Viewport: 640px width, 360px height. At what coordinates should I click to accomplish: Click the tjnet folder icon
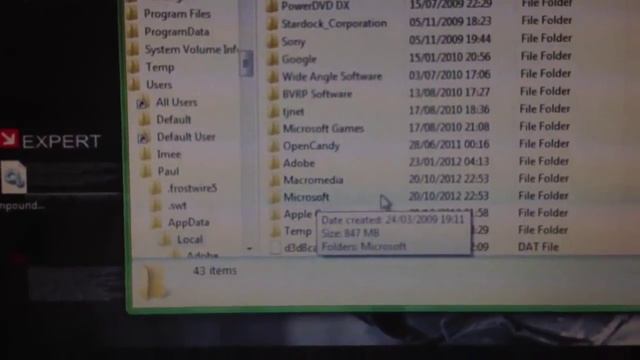click(x=274, y=111)
